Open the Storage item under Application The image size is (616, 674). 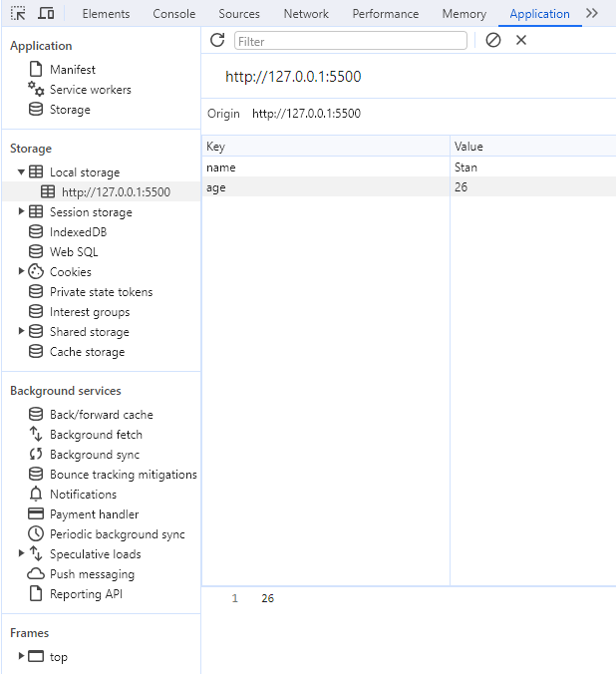[x=70, y=110]
